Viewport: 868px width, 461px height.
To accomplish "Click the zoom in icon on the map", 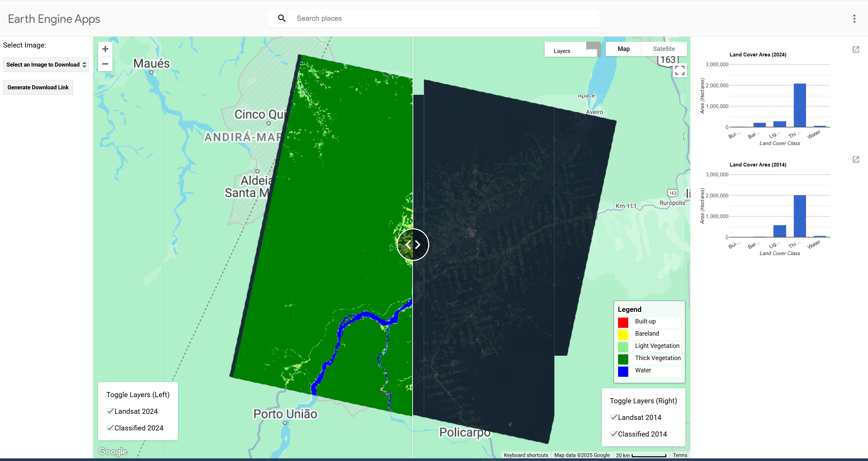I will click(105, 49).
